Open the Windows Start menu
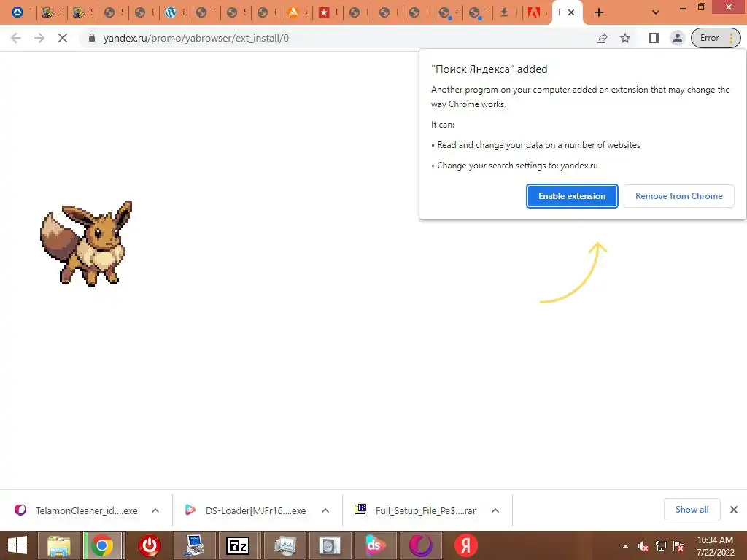 coord(18,545)
